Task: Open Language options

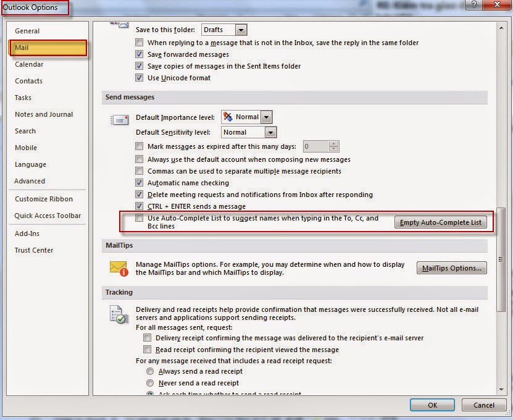Action: (48, 165)
